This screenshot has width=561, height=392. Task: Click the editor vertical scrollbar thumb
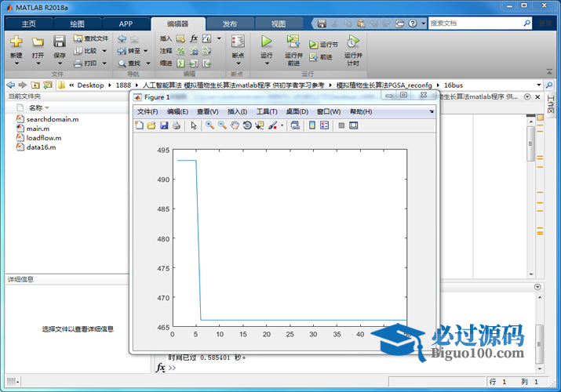point(531,143)
